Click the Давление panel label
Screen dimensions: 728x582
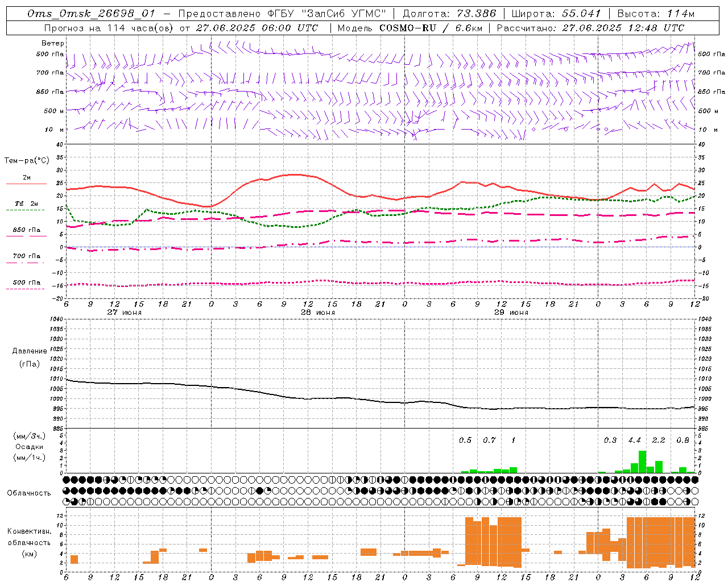pyautogui.click(x=30, y=351)
